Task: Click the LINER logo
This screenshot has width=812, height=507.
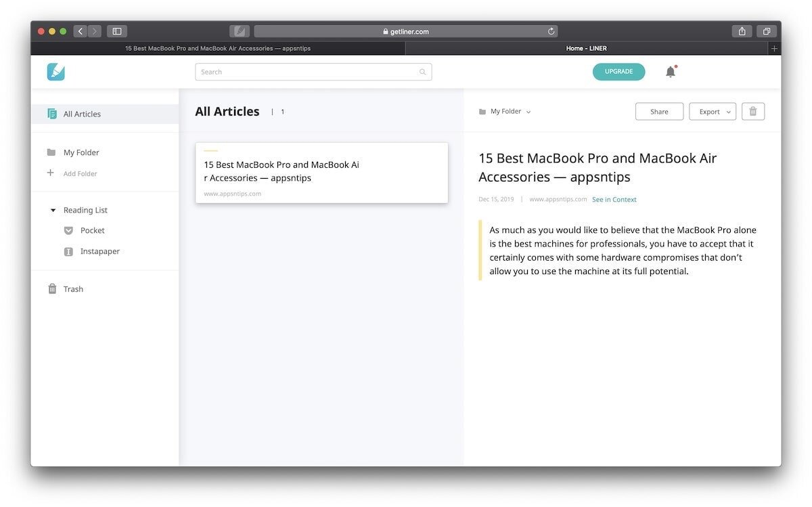Action: (55, 71)
